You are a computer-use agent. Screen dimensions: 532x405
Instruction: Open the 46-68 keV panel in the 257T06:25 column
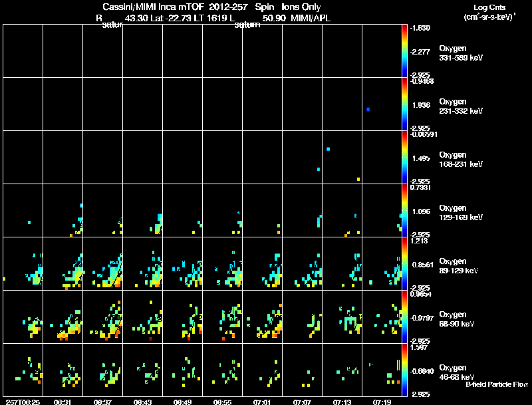tap(23, 370)
